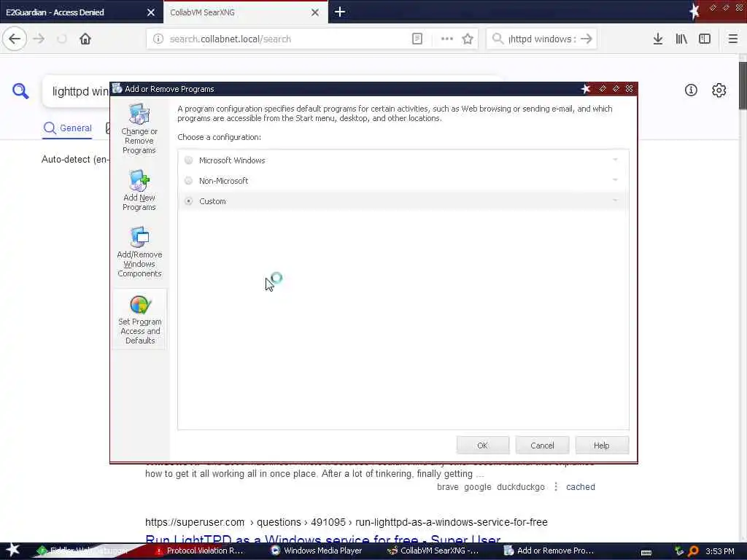Toggle the browser sidebar
747x560 pixels.
[x=705, y=39]
